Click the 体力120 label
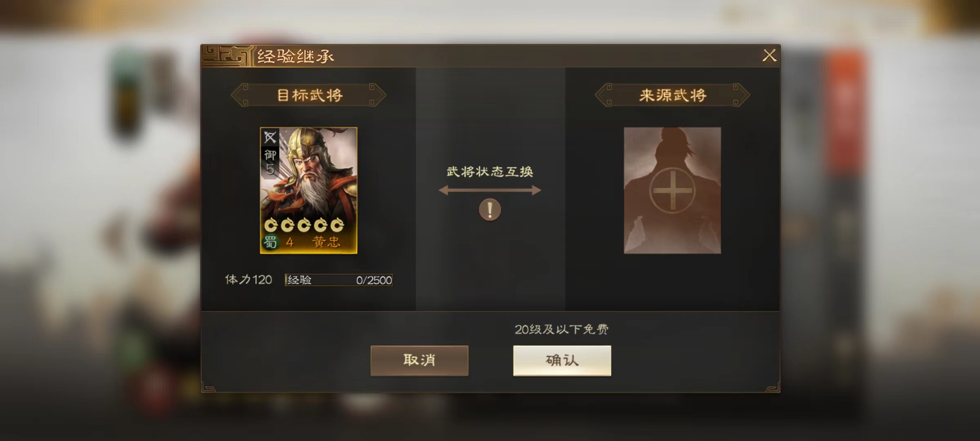 pyautogui.click(x=248, y=280)
